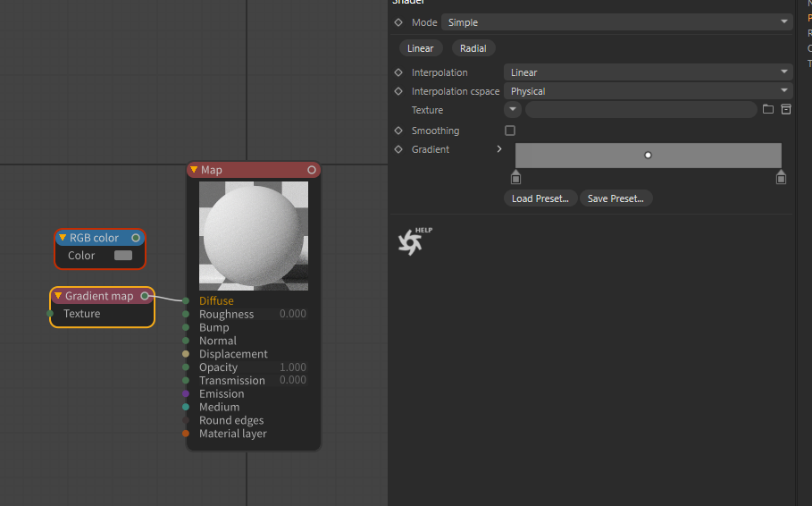Click the Texture path input field
This screenshot has width=812, height=506.
641,109
